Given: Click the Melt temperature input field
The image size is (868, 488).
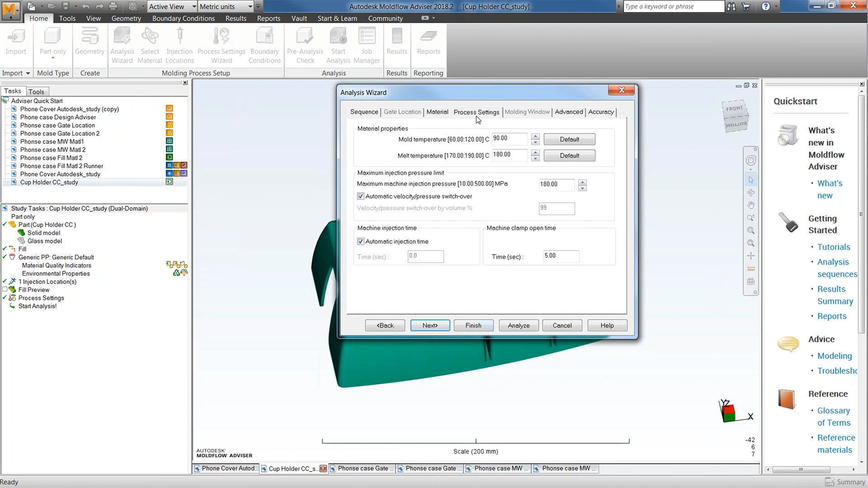Looking at the screenshot, I should pyautogui.click(x=509, y=155).
